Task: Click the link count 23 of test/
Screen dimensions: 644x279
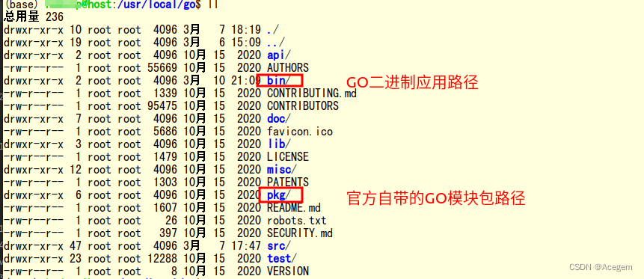Action: pos(76,259)
